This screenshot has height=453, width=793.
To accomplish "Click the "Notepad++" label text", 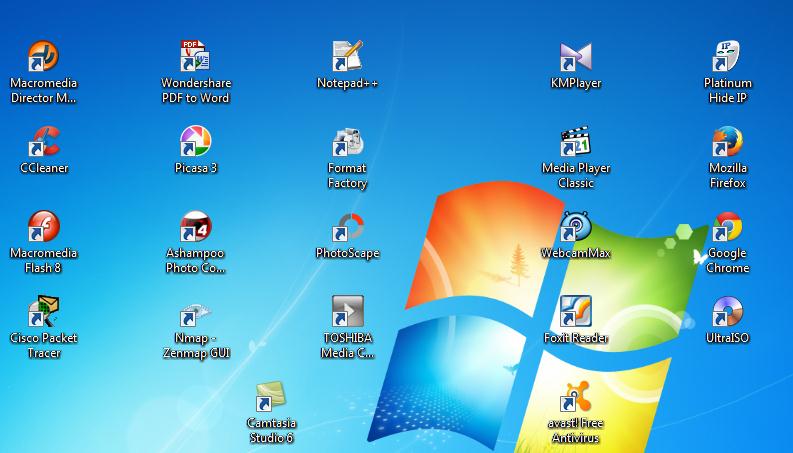I will click(x=347, y=83).
